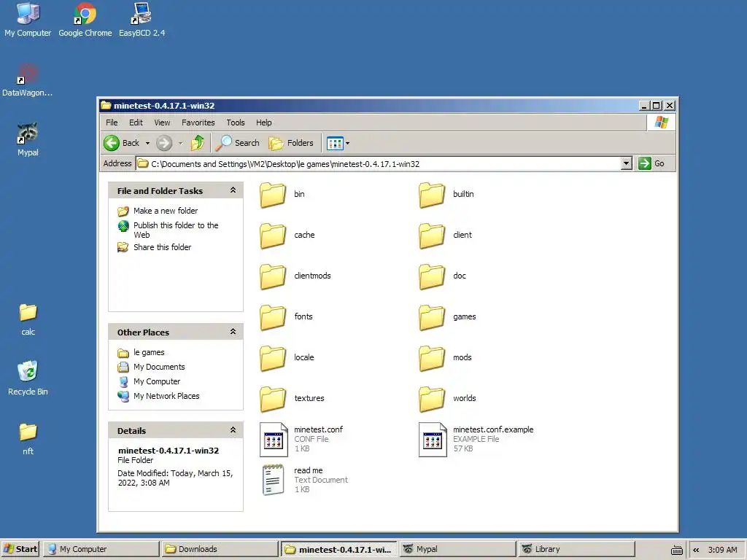Switch to Mypal taskbar window
Screen dimensions: 747x560
click(458, 549)
